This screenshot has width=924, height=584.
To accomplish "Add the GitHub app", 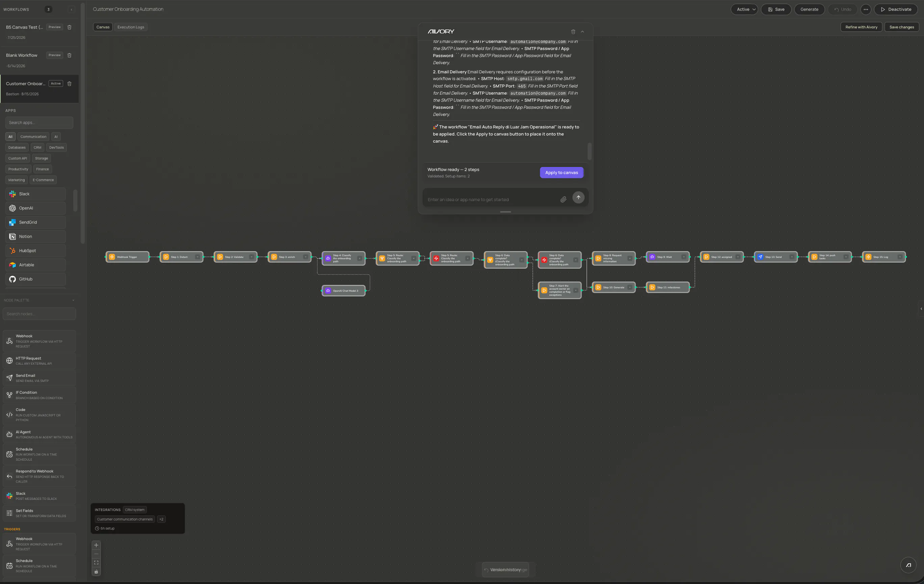I will tap(35, 279).
